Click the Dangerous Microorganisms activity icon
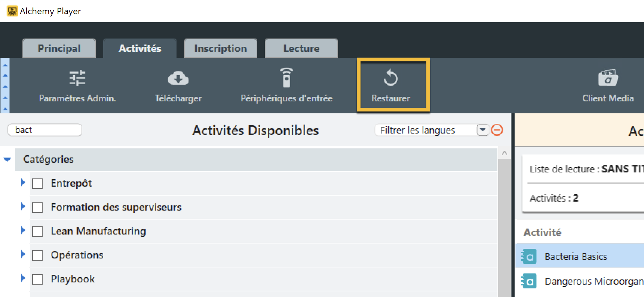Screen dimensions: 644x297 click(x=529, y=281)
